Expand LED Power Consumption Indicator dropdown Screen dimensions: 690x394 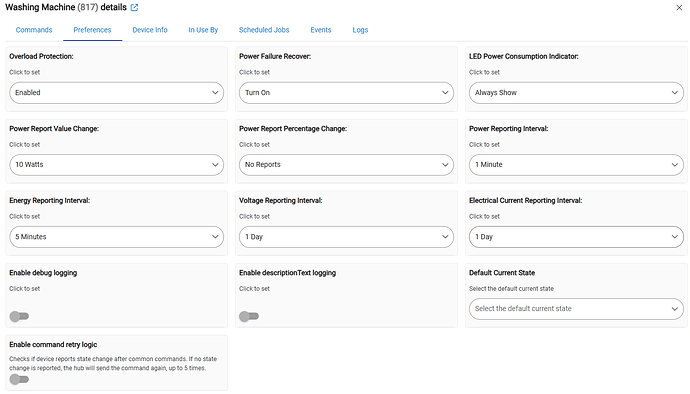576,93
